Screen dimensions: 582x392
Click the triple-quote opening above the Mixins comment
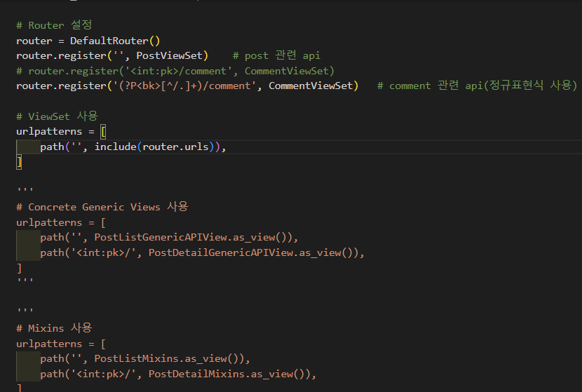(x=25, y=311)
